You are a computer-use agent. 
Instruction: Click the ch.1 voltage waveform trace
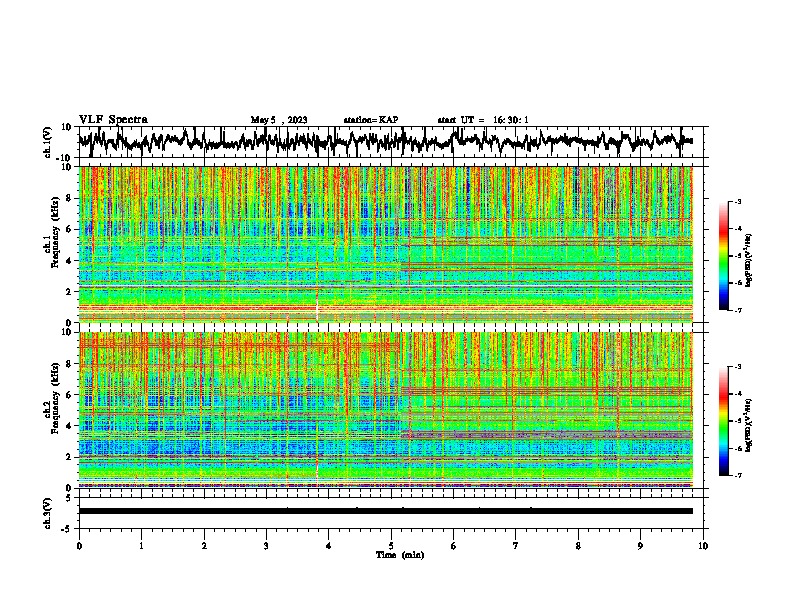385,141
